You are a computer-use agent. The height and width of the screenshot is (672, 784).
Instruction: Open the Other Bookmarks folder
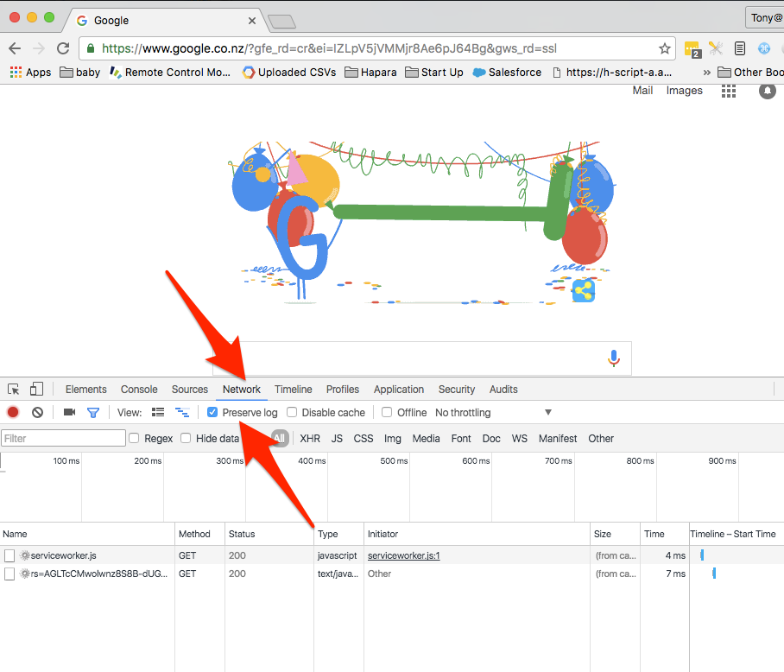click(750, 73)
